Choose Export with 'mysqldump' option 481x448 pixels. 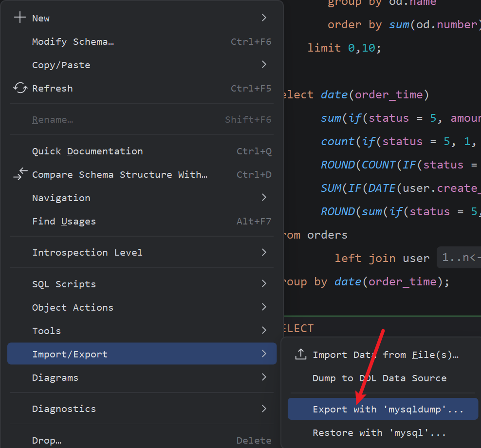coord(383,409)
